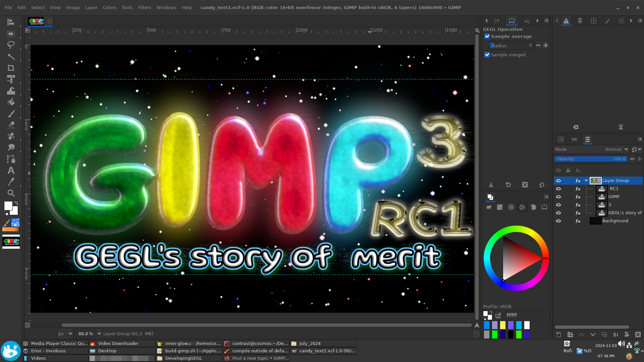Open the File menu
This screenshot has height=362, width=644.
point(8,7)
